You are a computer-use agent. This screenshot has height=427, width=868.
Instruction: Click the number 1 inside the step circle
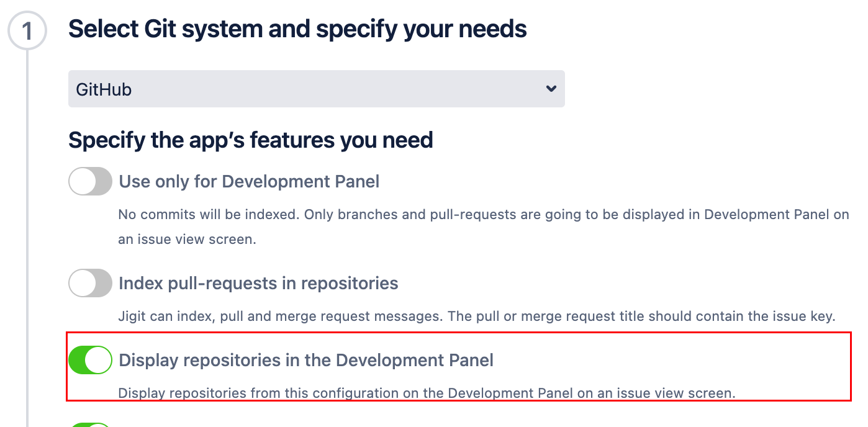(27, 30)
